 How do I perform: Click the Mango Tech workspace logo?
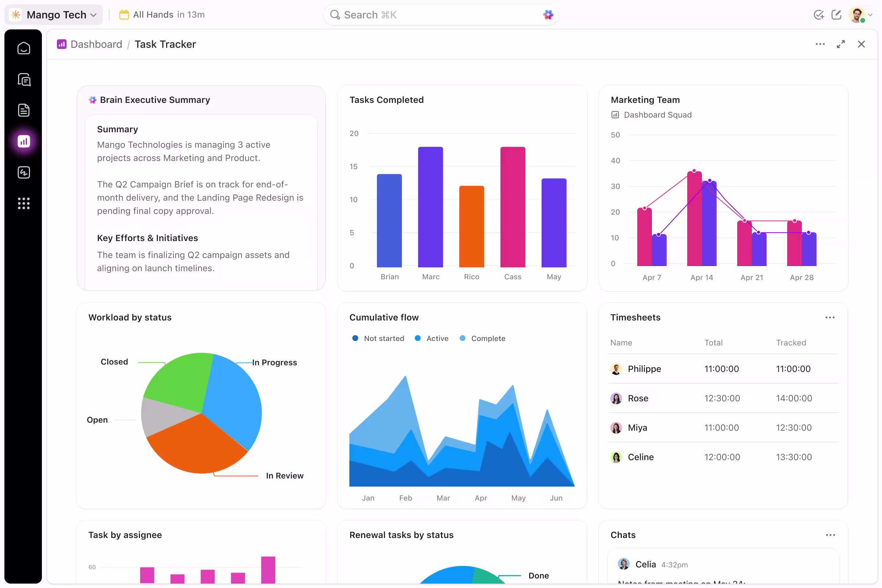click(x=16, y=15)
